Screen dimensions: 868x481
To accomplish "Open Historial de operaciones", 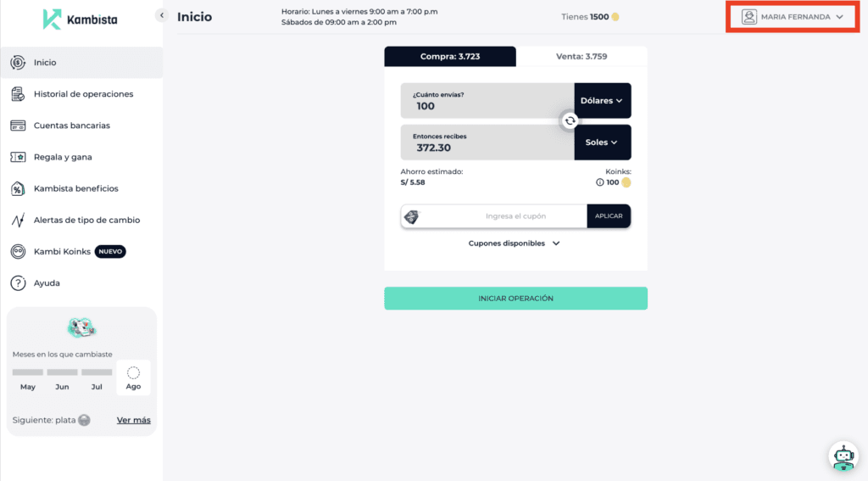I will (x=83, y=94).
